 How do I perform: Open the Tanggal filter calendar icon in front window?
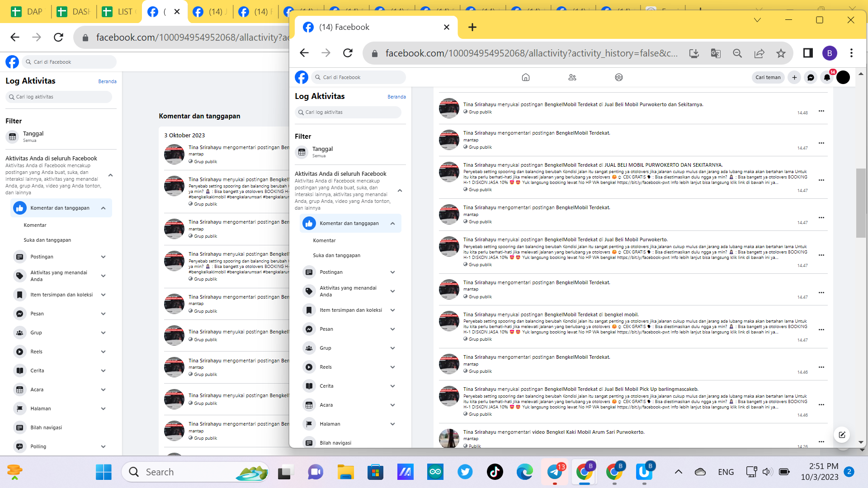302,152
